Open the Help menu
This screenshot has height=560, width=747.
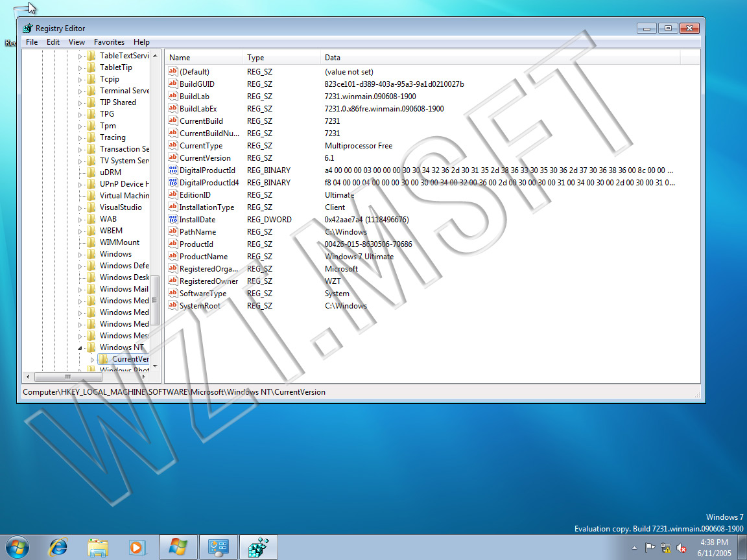[141, 42]
